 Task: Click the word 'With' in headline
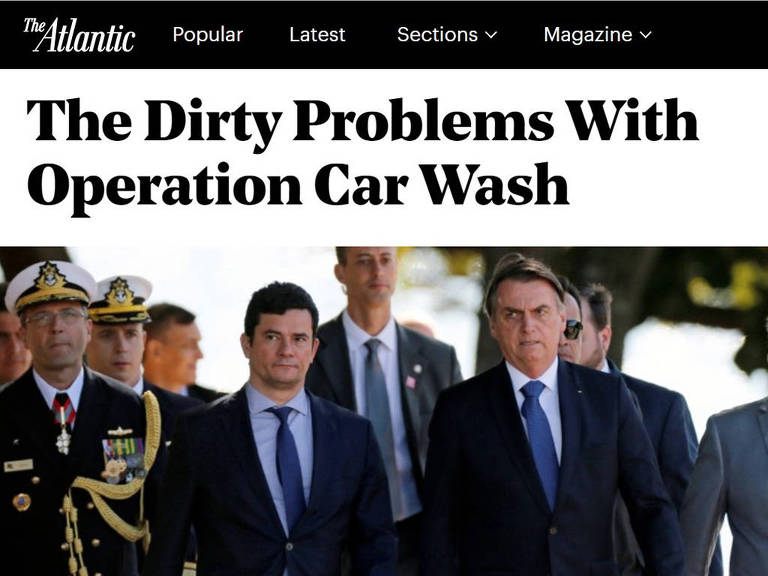(632, 120)
